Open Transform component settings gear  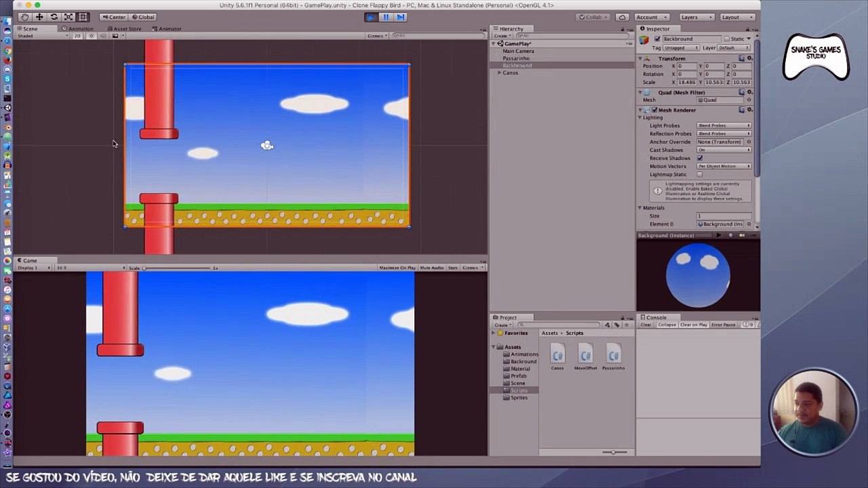[749, 58]
